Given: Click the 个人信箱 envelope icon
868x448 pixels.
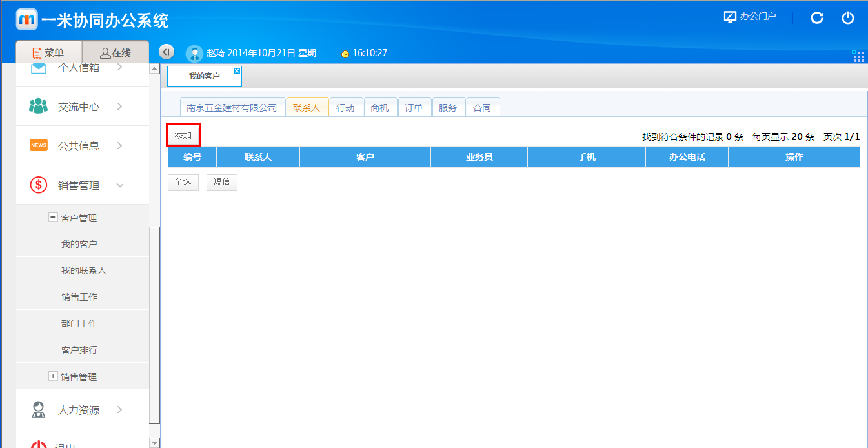Looking at the screenshot, I should (x=39, y=68).
